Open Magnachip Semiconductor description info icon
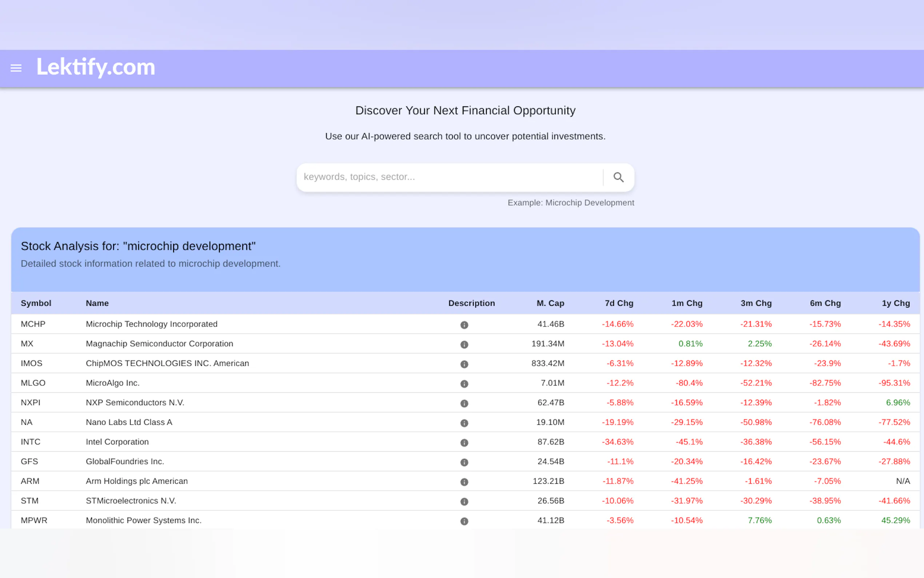The width and height of the screenshot is (924, 578). coord(464,344)
